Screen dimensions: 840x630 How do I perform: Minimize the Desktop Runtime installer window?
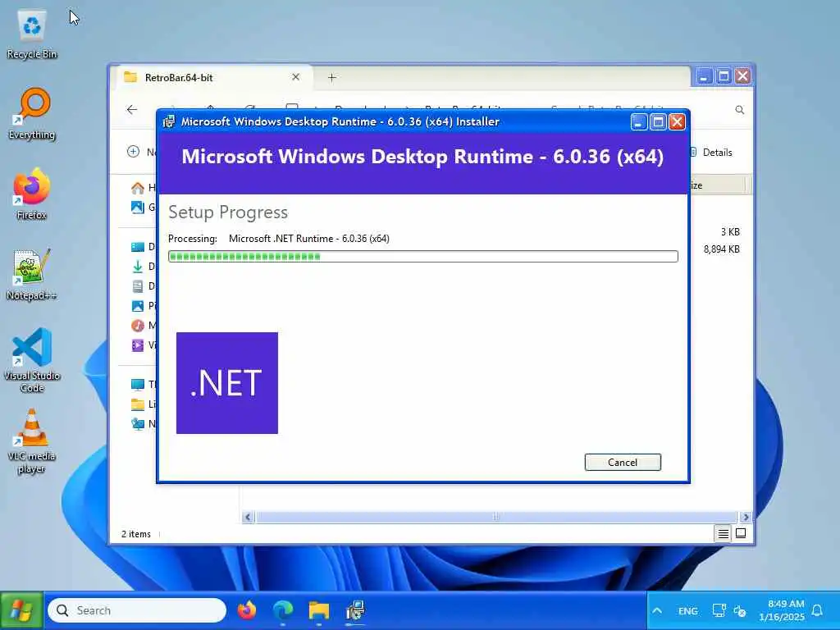click(x=638, y=122)
